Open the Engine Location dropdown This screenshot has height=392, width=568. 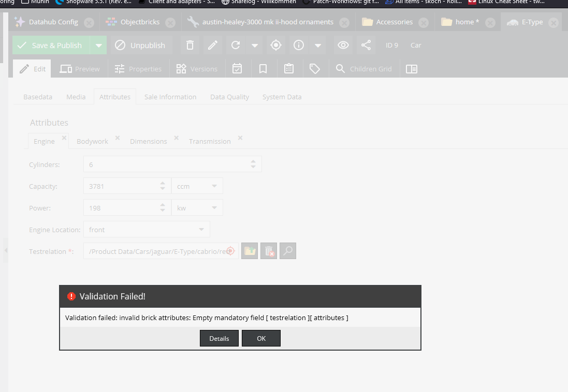(x=201, y=229)
